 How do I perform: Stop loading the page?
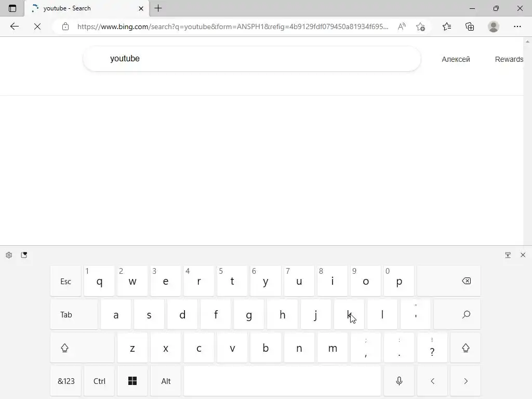[37, 26]
